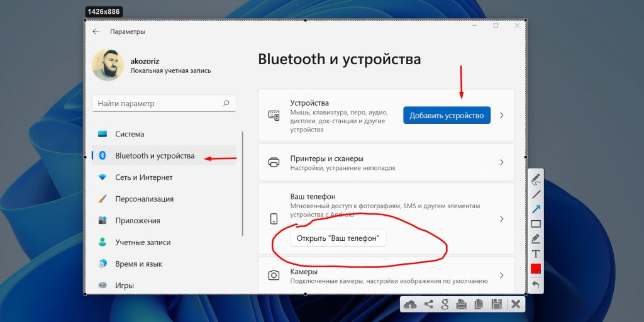Open Приложения section

164,221
